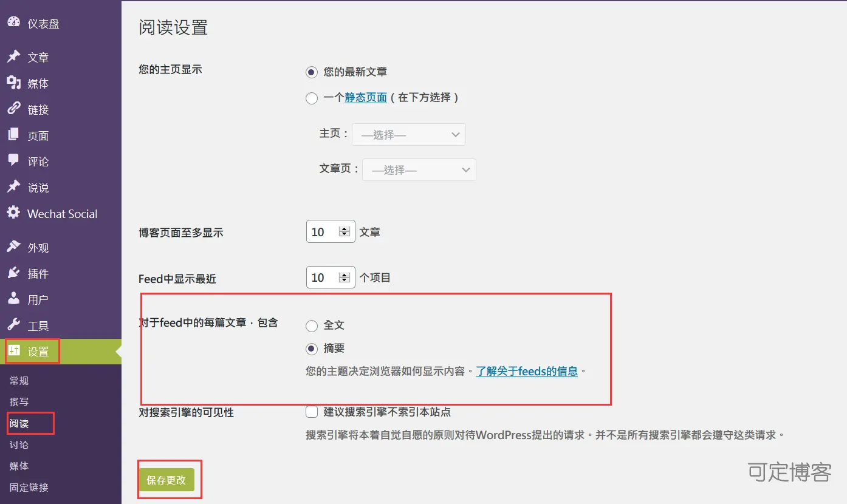This screenshot has height=504, width=847.
Task: Click the Feed中显示最近 number field
Action: [331, 278]
